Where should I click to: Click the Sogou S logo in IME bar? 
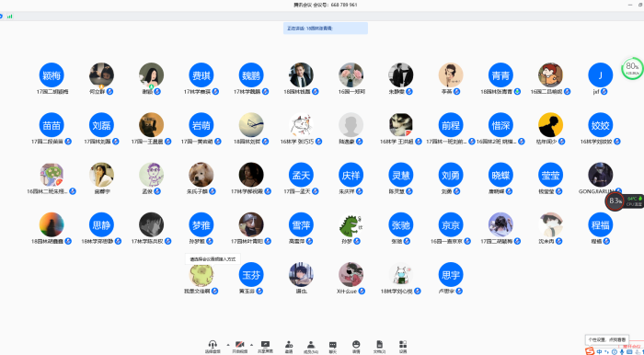[x=590, y=351]
